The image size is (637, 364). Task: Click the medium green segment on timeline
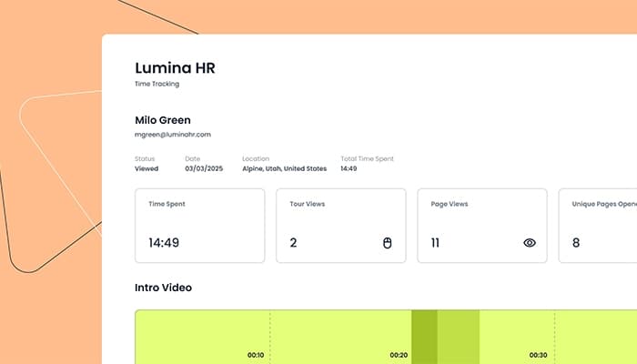(458, 337)
